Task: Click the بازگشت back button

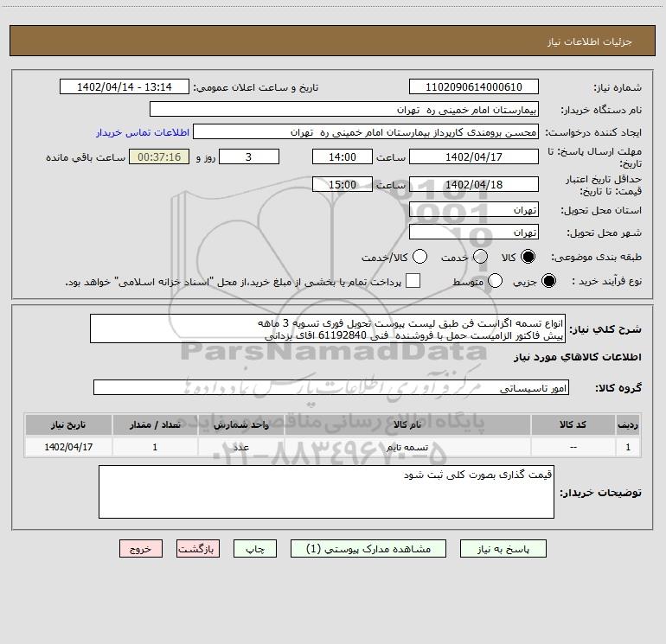Action: 198,549
